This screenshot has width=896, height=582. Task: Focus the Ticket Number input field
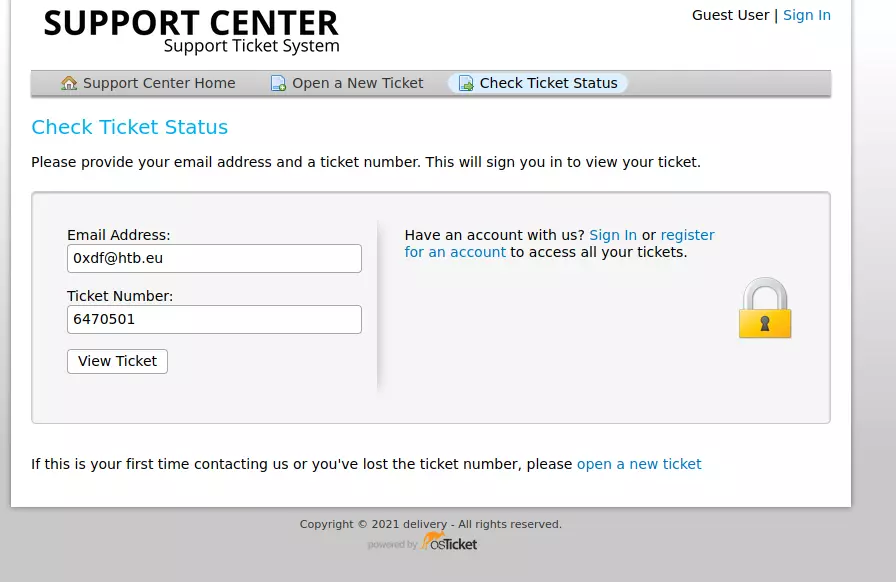(214, 319)
